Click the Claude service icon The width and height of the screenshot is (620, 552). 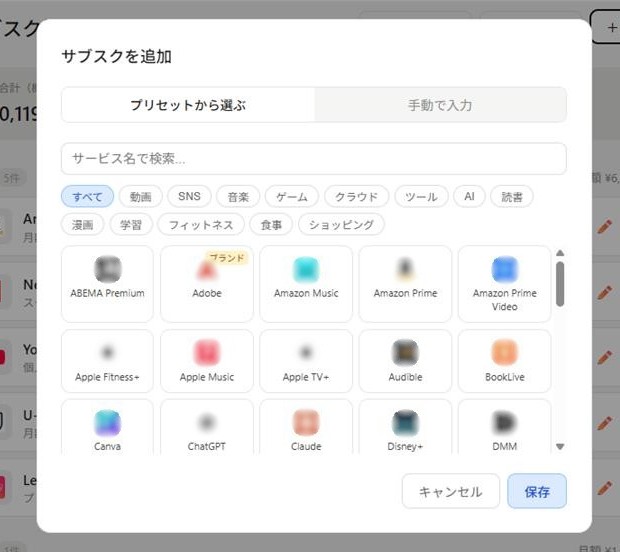click(306, 422)
